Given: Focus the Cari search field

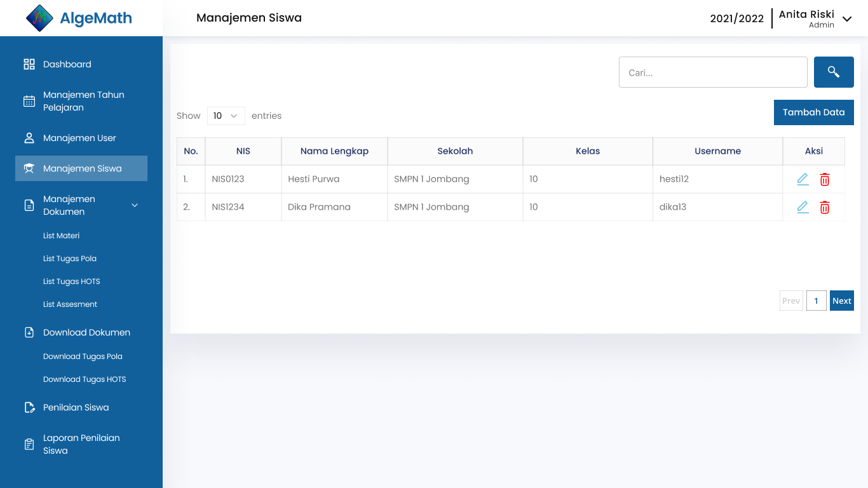Looking at the screenshot, I should (713, 72).
